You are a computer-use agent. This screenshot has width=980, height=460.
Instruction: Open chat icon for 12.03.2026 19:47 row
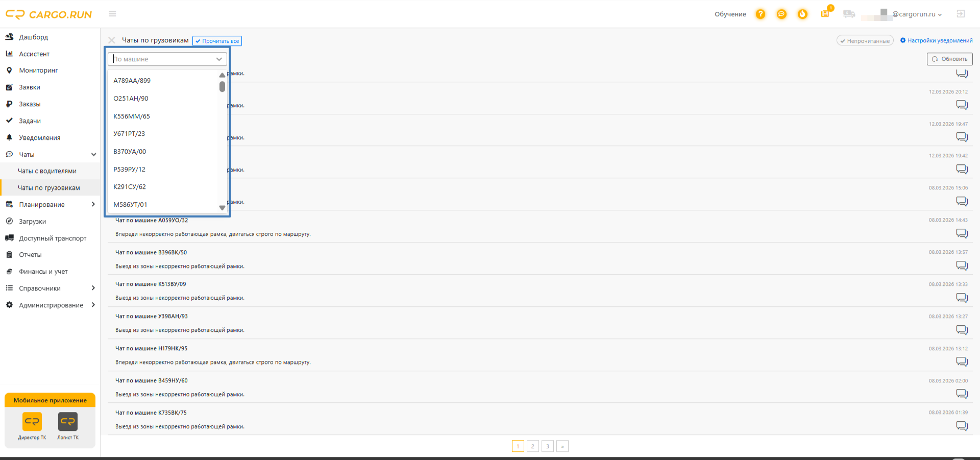tap(962, 137)
